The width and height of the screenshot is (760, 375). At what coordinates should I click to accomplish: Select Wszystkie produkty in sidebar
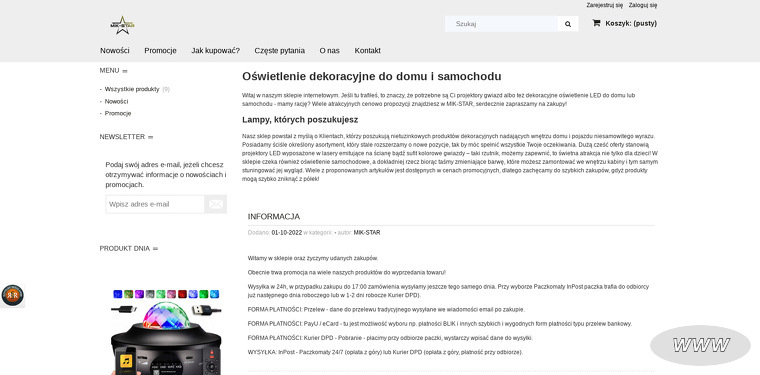click(132, 89)
